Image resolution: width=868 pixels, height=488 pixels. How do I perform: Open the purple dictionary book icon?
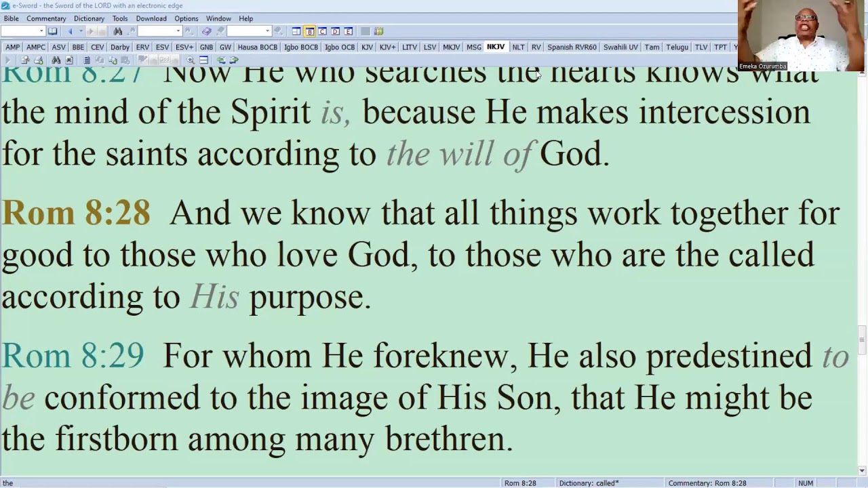click(206, 31)
